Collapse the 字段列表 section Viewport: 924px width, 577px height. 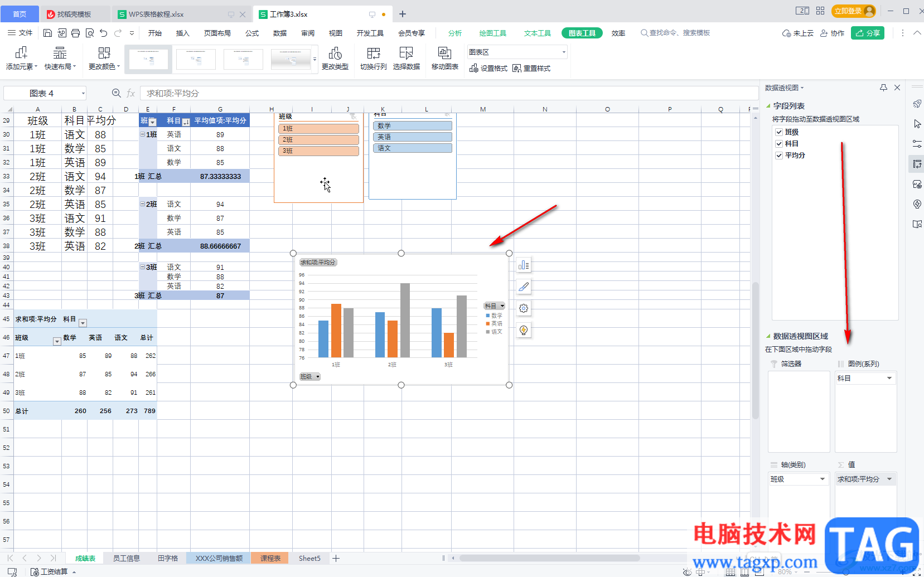768,106
